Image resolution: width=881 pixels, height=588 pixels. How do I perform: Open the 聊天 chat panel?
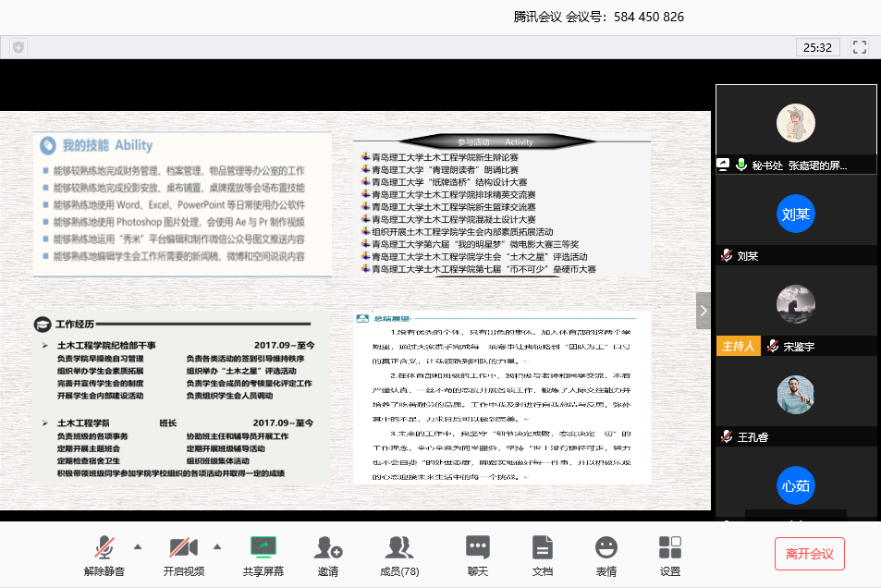coord(477,547)
